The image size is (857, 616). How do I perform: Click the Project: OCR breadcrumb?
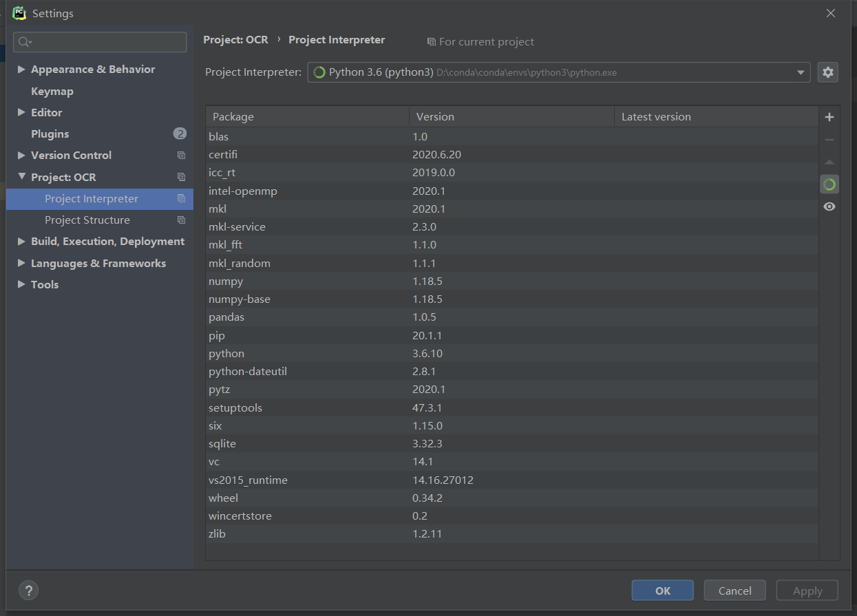point(235,40)
